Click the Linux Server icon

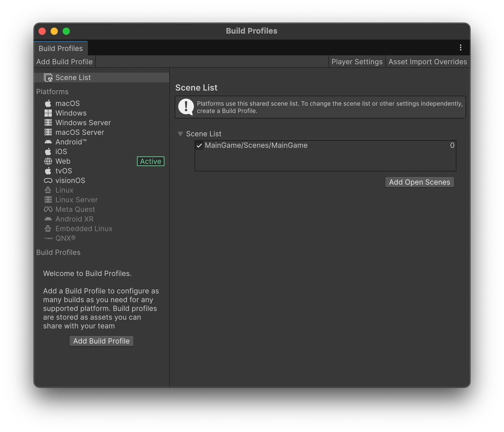tap(48, 200)
